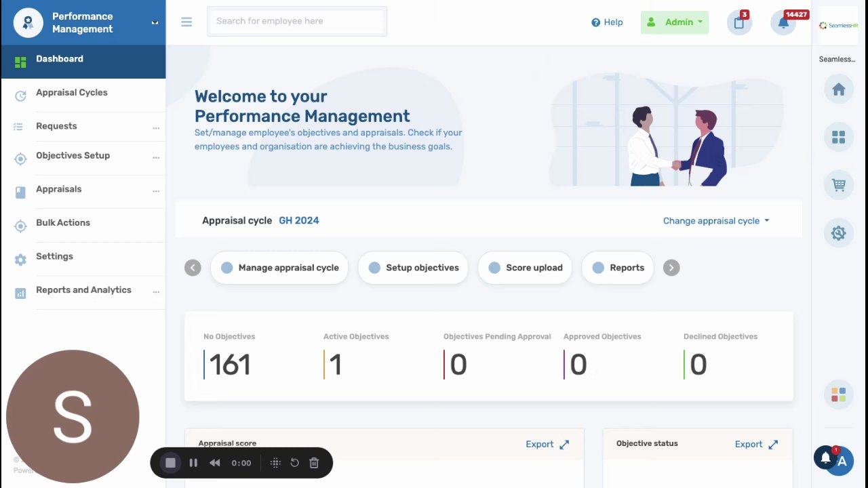868x488 pixels.
Task: Go to Home in the right sidebar
Action: (x=839, y=89)
